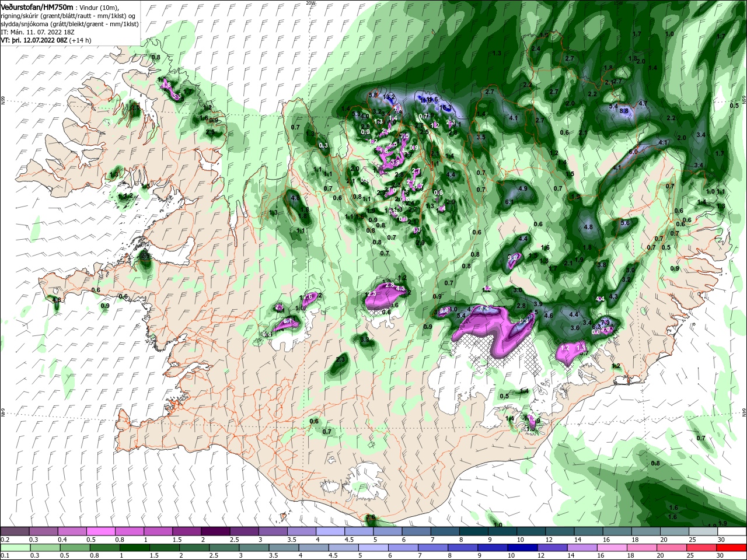Click the '20W' longitude label at the top edge

310,3
